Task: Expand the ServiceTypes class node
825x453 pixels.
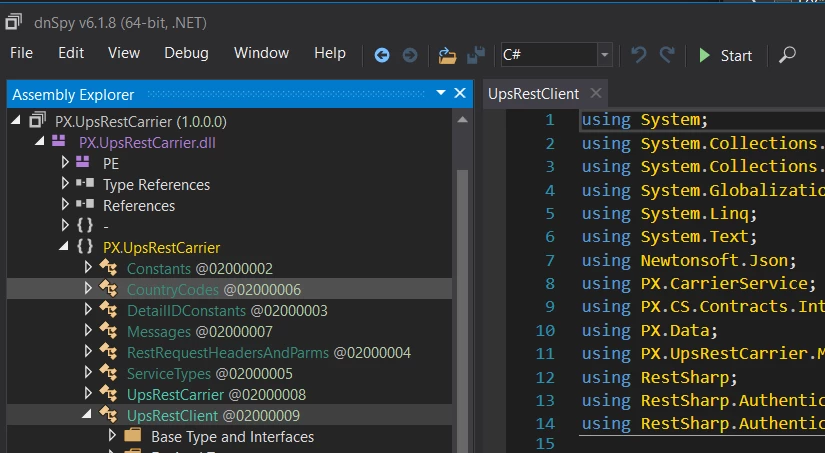Action: pos(88,373)
